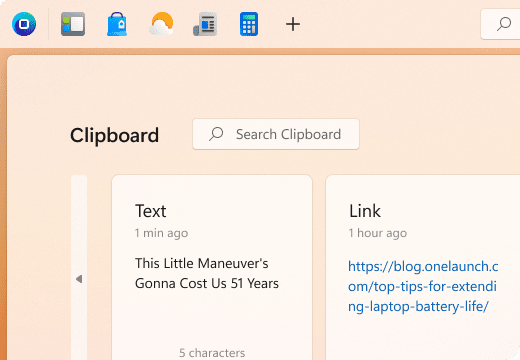Open the weather app icon
Viewport: 520px width, 360px height.
pyautogui.click(x=161, y=24)
